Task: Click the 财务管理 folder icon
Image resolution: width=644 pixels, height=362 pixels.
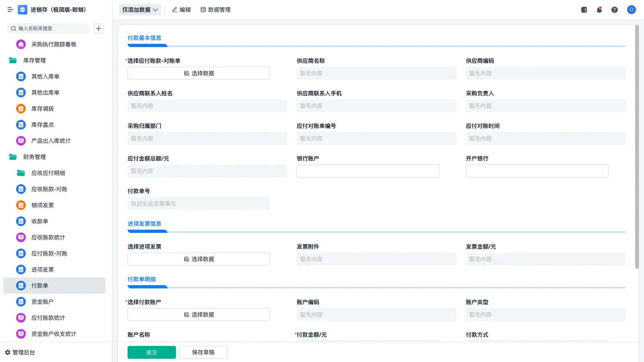Action: point(13,157)
